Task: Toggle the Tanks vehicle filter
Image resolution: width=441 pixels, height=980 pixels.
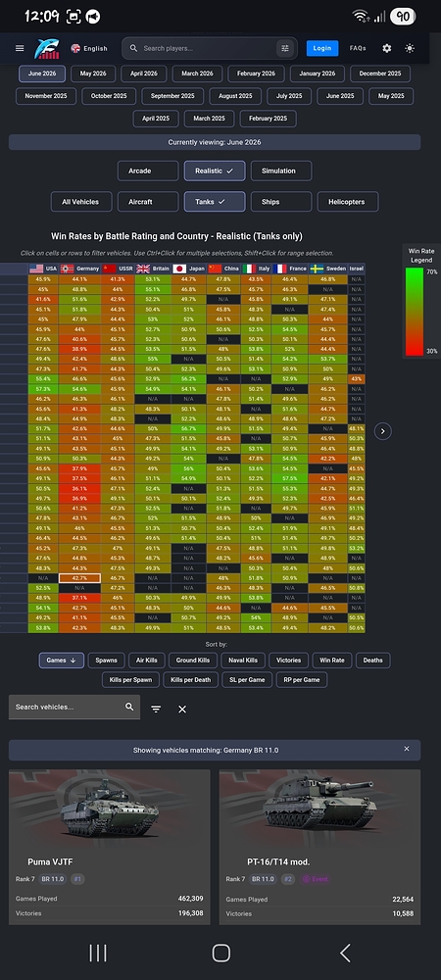Action: pyautogui.click(x=215, y=202)
